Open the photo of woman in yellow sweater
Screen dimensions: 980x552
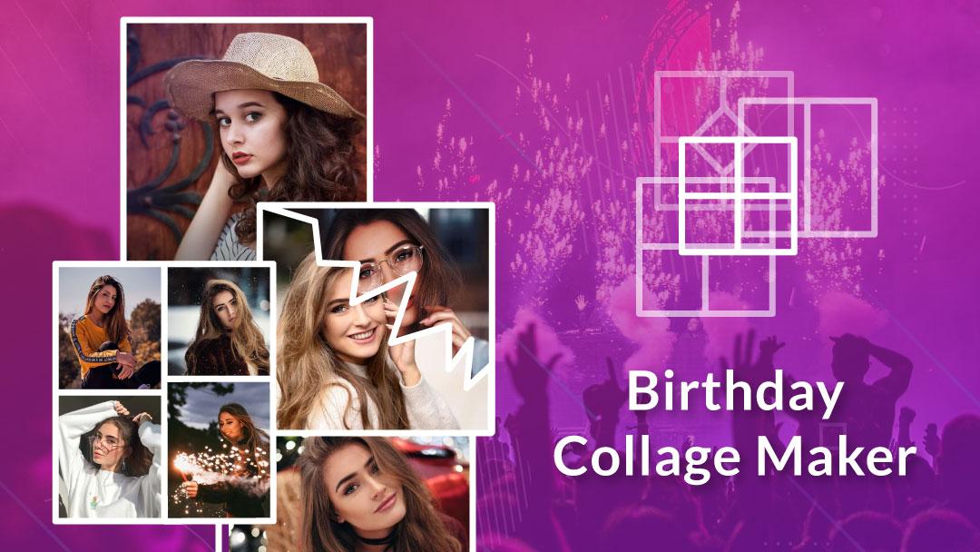(x=110, y=328)
